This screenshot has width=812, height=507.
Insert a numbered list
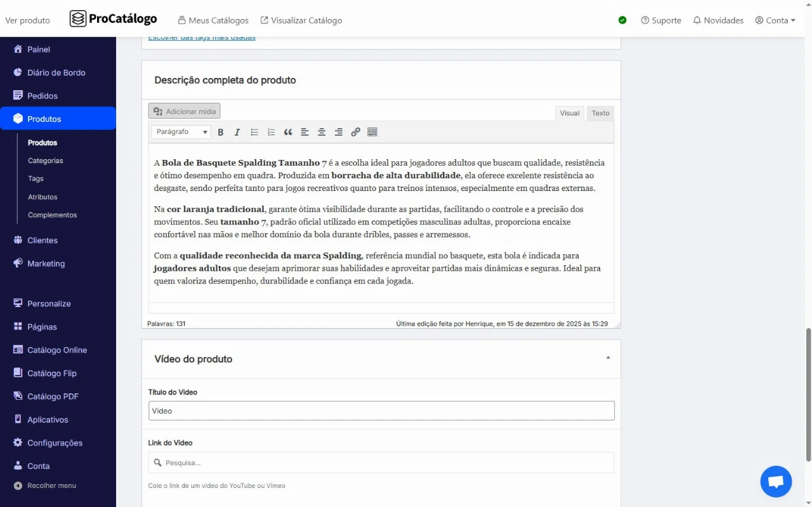click(272, 132)
